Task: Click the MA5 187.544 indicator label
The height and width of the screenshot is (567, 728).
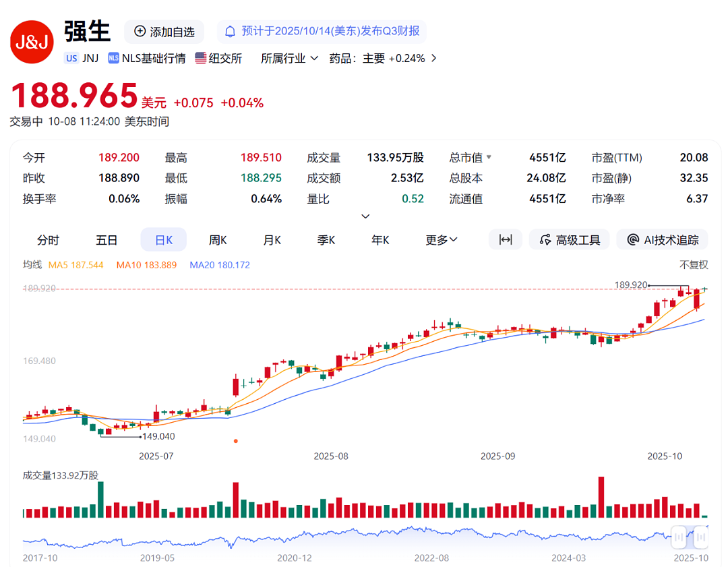Action: coord(75,265)
